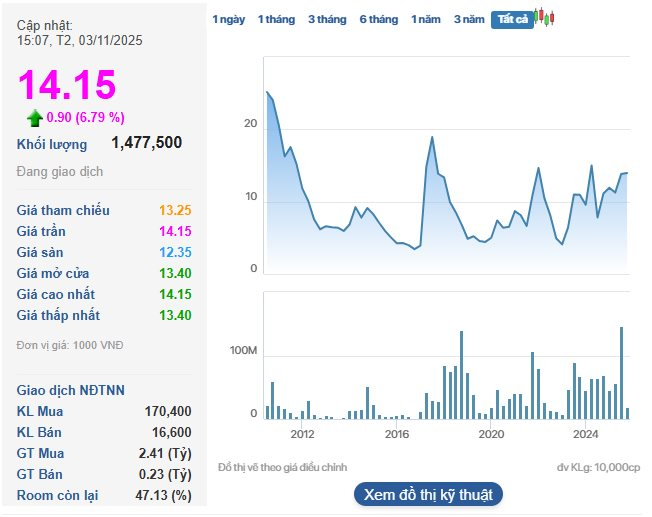
Task: Select the 6 tháng chart range
Action: tap(378, 19)
